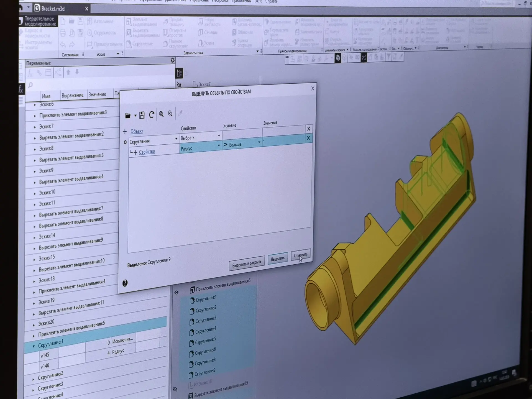The image size is (532, 399).
Task: Click the Придать толщину command
Action: [174, 22]
